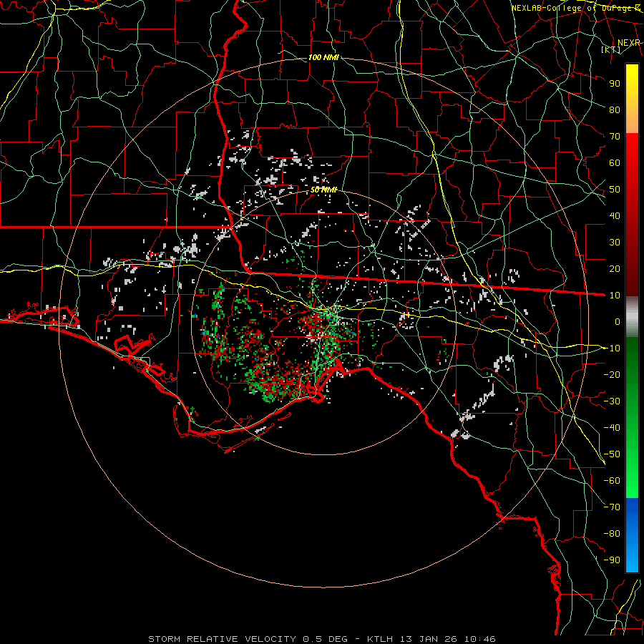644x644 pixels.
Task: Click the positive 90 scale value
Action: [615, 84]
